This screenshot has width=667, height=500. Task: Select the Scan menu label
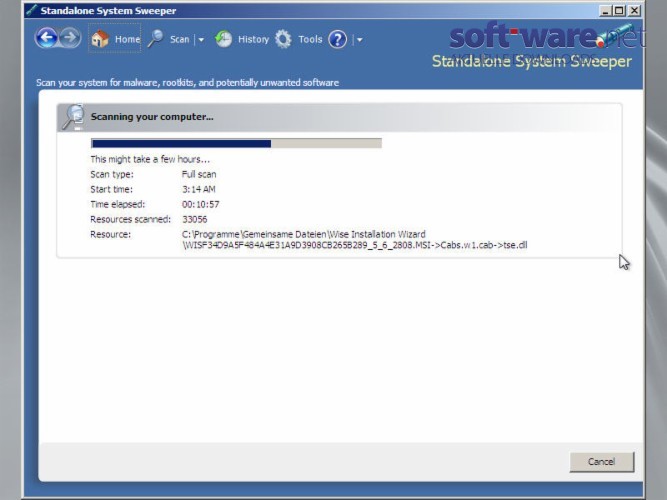pos(179,39)
